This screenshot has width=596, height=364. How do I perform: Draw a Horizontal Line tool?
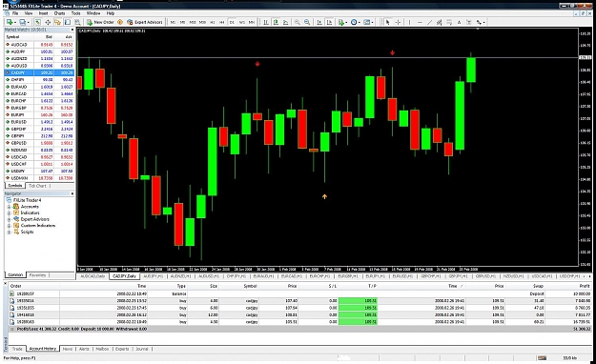click(x=420, y=22)
